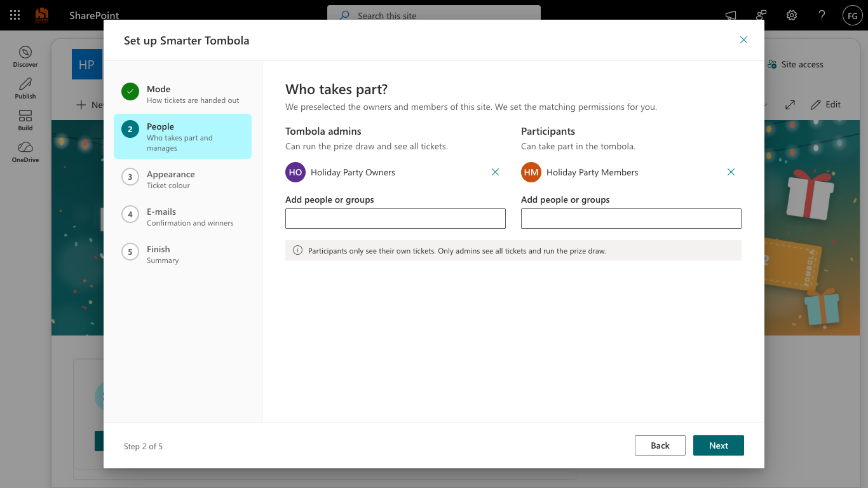Focus the Participants add people field

pyautogui.click(x=631, y=219)
